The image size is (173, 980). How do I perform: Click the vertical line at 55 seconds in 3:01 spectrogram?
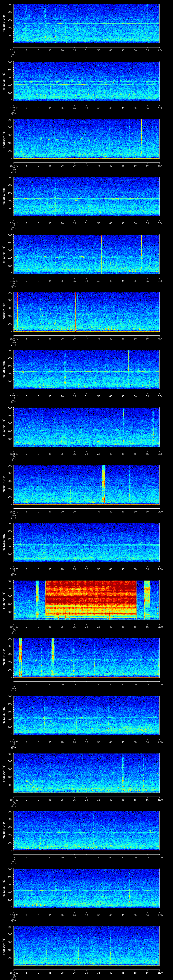coord(147,21)
